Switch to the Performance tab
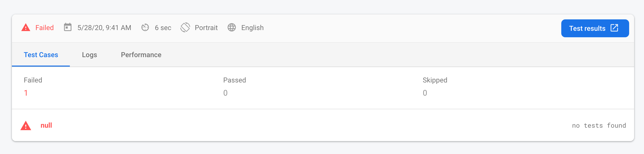644x154 pixels. (x=141, y=55)
